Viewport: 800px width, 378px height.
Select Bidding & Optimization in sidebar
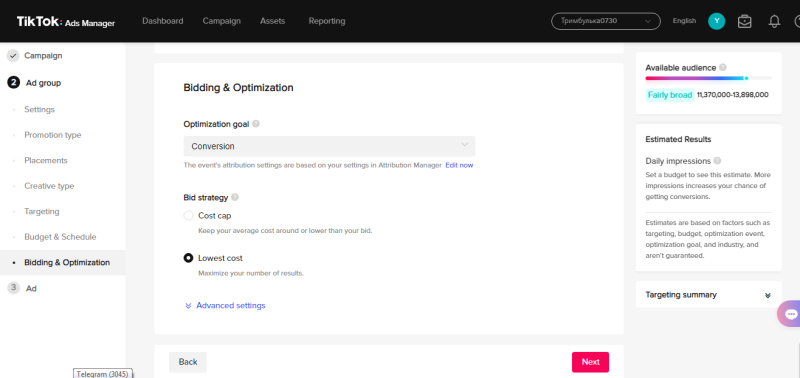click(x=62, y=262)
